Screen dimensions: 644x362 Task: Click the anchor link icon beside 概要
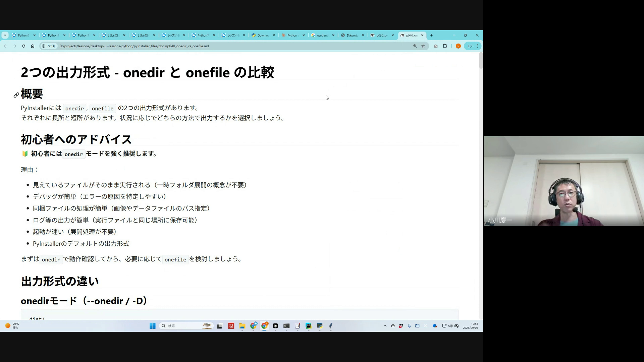[x=16, y=95]
